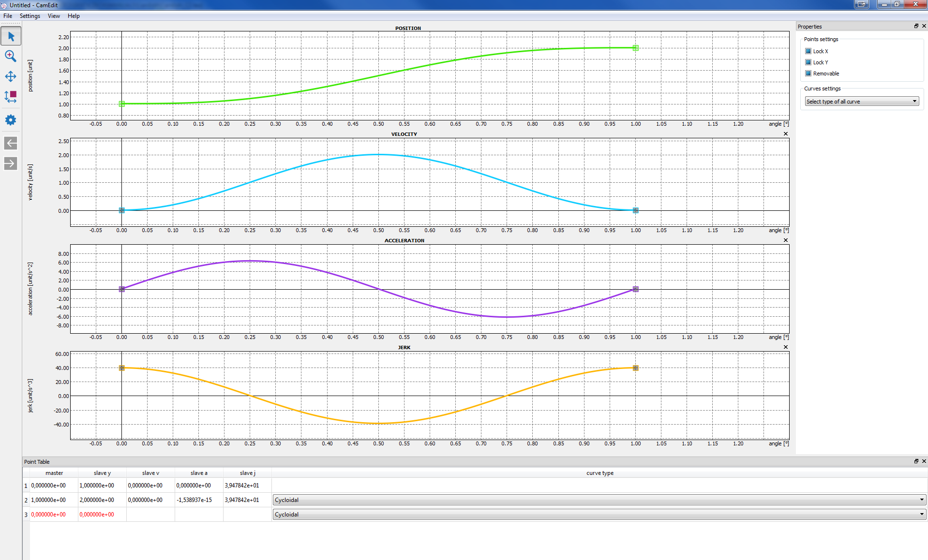Click the curve type column header
Viewport: 928px width, 560px height.
[599, 473]
